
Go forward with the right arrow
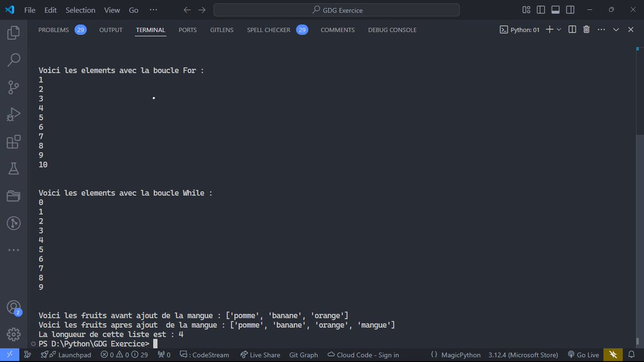point(202,10)
